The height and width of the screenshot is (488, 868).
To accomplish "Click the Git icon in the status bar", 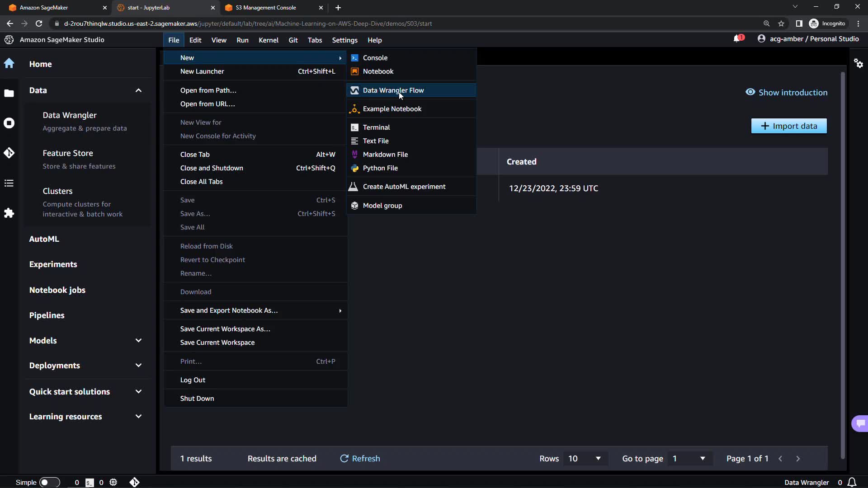I will click(x=134, y=482).
